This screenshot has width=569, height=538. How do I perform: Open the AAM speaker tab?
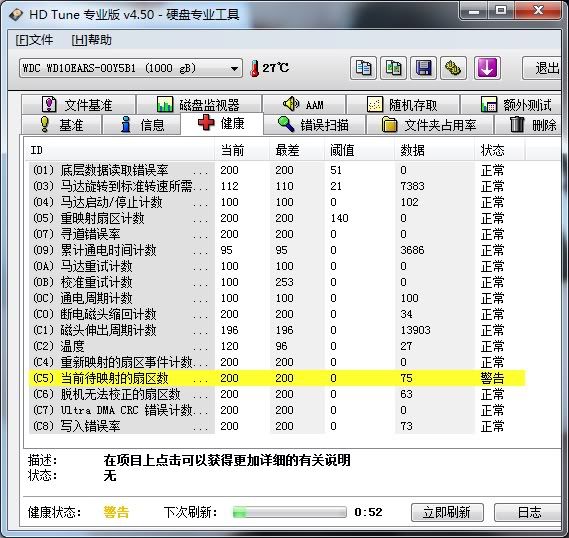coord(304,105)
